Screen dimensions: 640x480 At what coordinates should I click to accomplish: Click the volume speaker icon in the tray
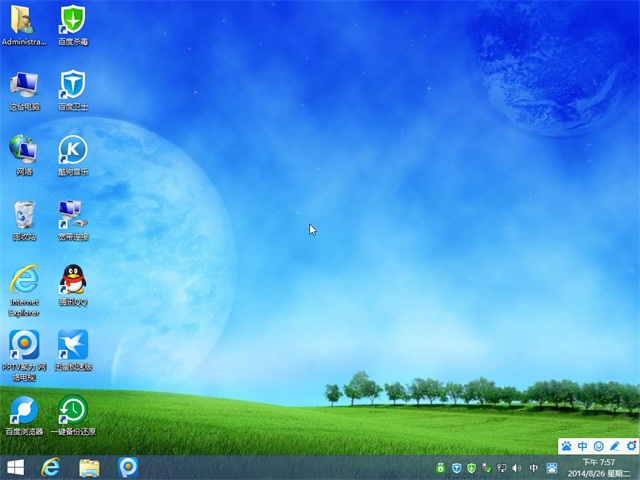[x=517, y=468]
